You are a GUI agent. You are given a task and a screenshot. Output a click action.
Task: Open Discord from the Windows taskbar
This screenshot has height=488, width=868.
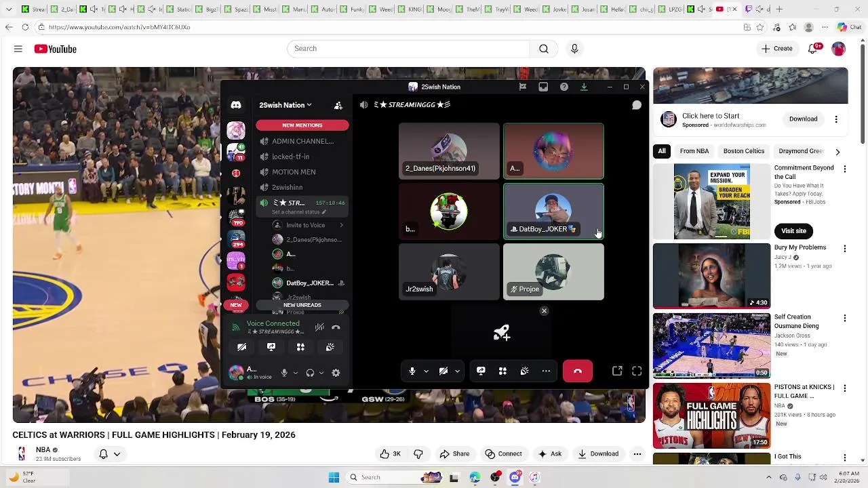[515, 477]
